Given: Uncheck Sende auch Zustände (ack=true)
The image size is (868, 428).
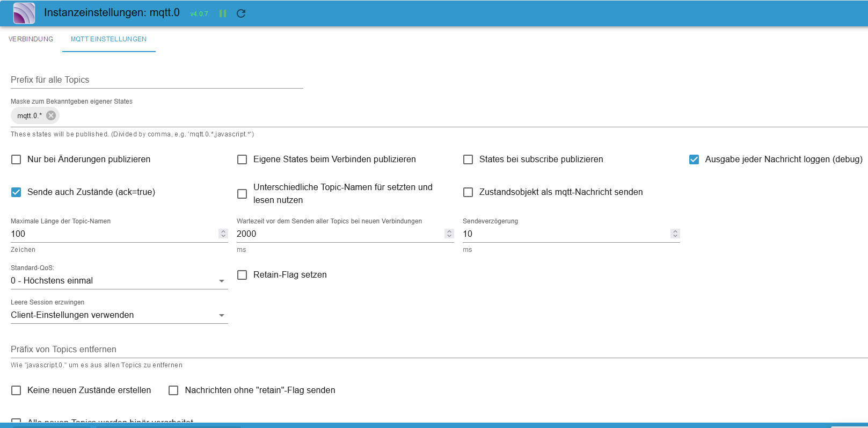Looking at the screenshot, I should coord(17,192).
